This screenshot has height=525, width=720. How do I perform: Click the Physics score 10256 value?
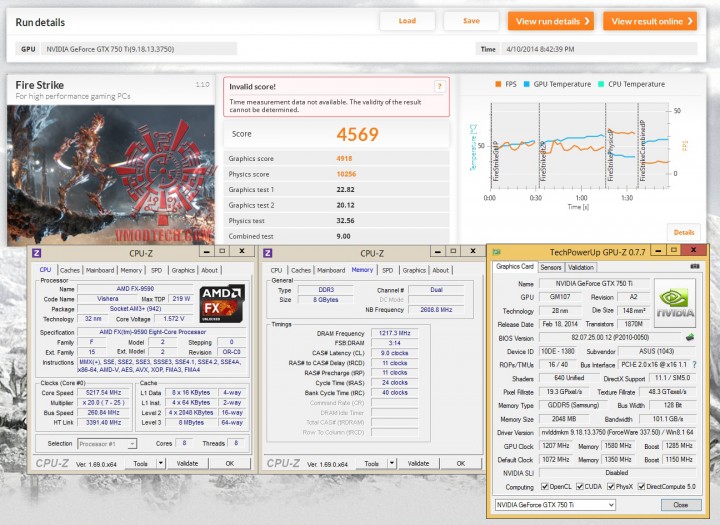click(x=346, y=174)
